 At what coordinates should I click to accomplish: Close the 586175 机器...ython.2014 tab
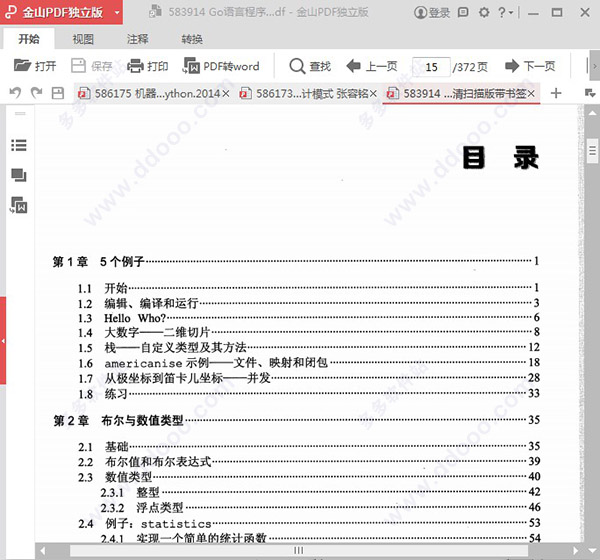pyautogui.click(x=226, y=93)
